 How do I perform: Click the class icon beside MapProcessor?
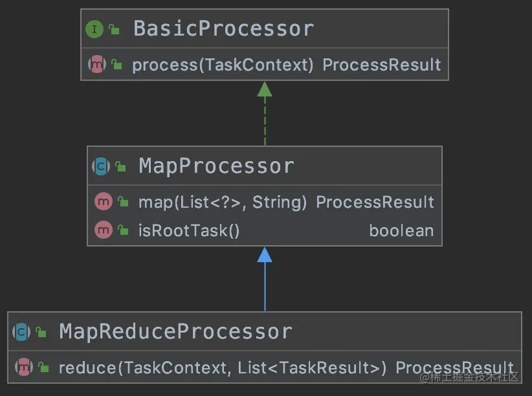point(101,166)
